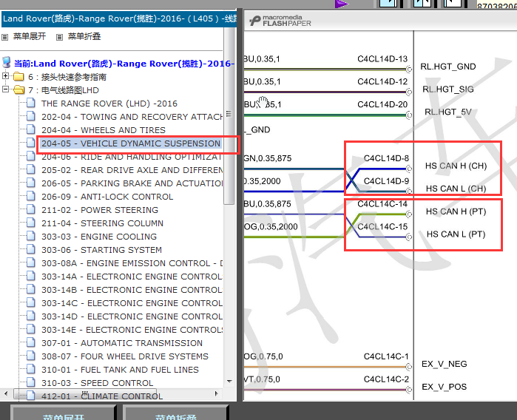
Task: Click the page icon beside 303-06 STARTING SYSTEM
Action: tap(31, 249)
